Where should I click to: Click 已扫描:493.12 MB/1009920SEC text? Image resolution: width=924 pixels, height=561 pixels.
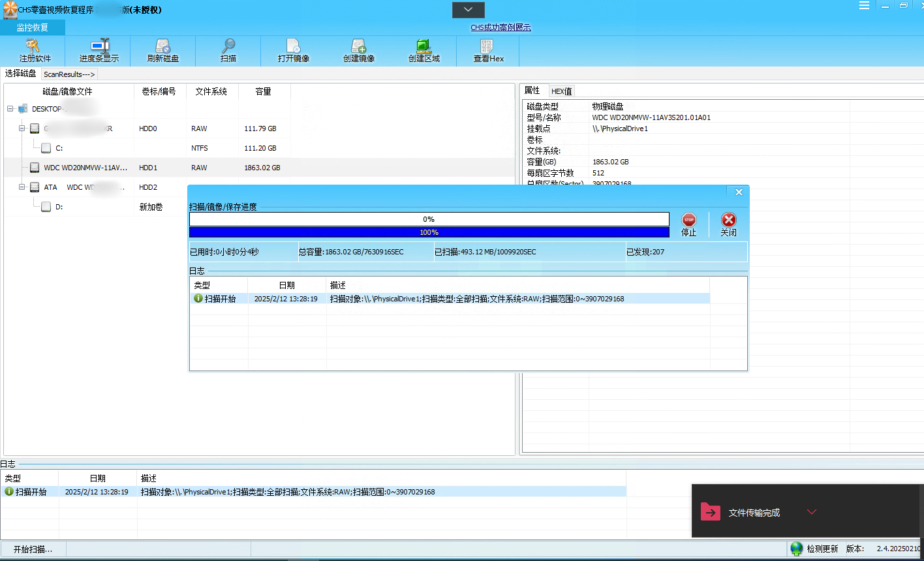pyautogui.click(x=485, y=252)
